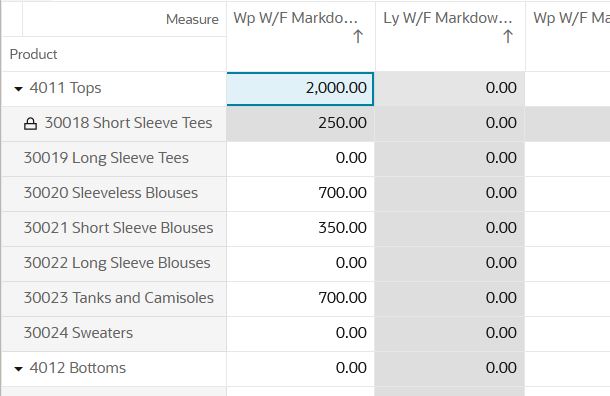Viewport: 610px width, 396px height.
Task: Click 30021 Short Sleeve Blouses row label
Action: click(x=118, y=228)
